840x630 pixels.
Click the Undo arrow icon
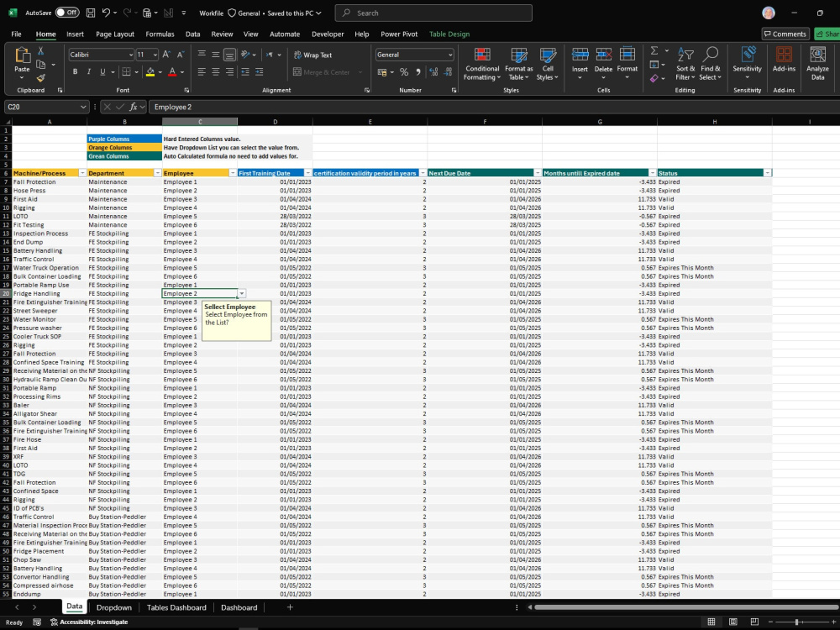(x=106, y=13)
